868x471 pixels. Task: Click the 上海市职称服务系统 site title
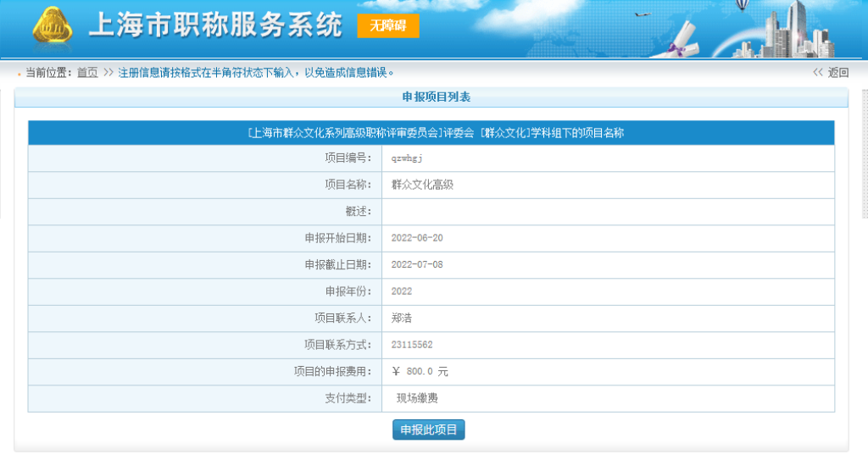(215, 26)
